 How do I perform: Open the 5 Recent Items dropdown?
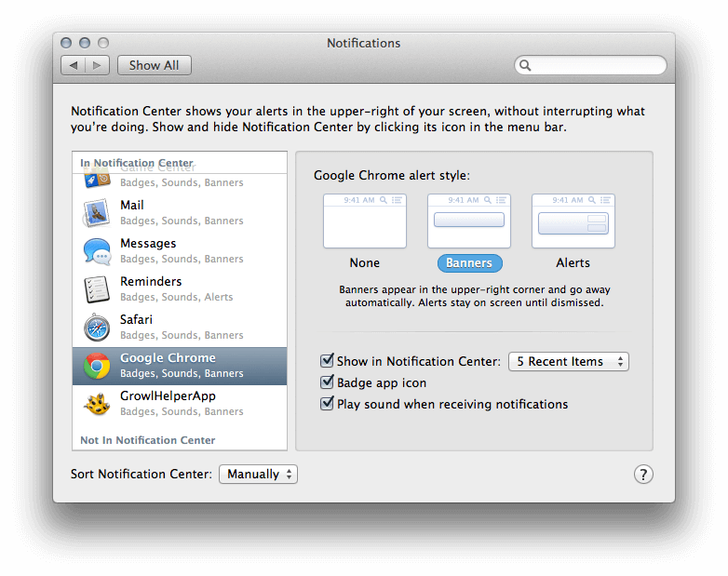coord(569,362)
